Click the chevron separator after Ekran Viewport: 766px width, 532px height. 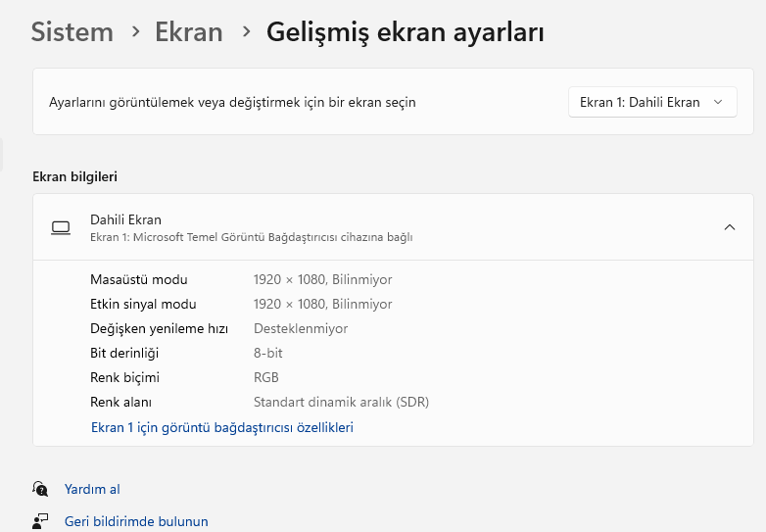click(246, 31)
